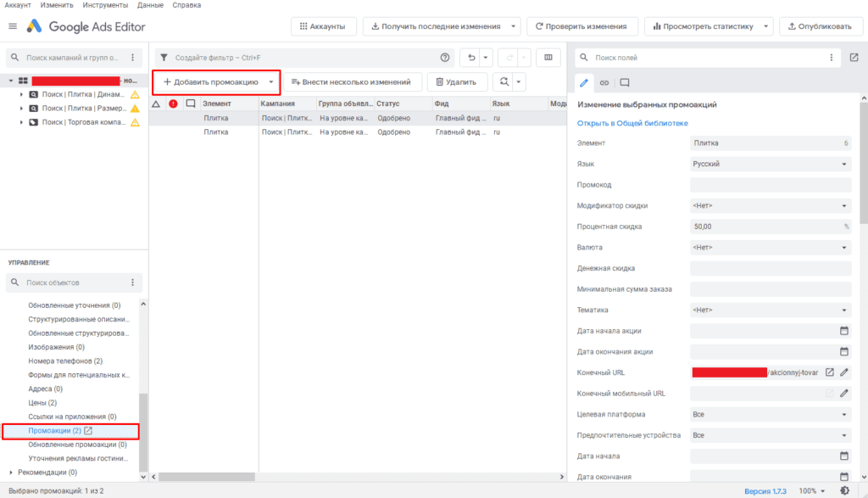
Task: Open the Данные menu
Action: pos(150,5)
